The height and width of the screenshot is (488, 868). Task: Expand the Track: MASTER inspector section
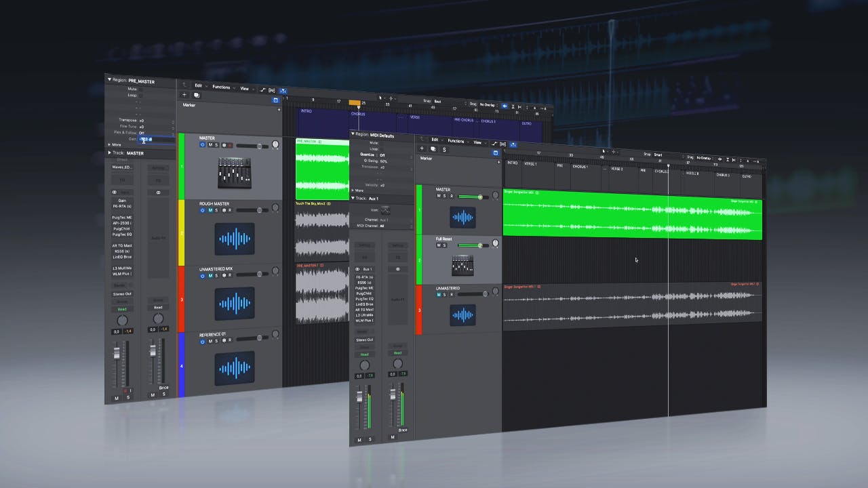point(109,153)
